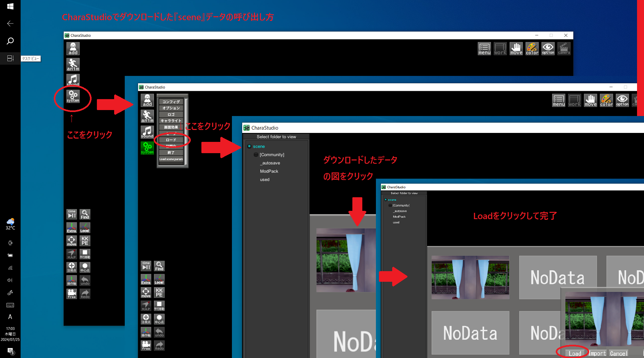The width and height of the screenshot is (644, 358).
Task: Click the system menu's vertical scrollbar
Action: point(186,131)
